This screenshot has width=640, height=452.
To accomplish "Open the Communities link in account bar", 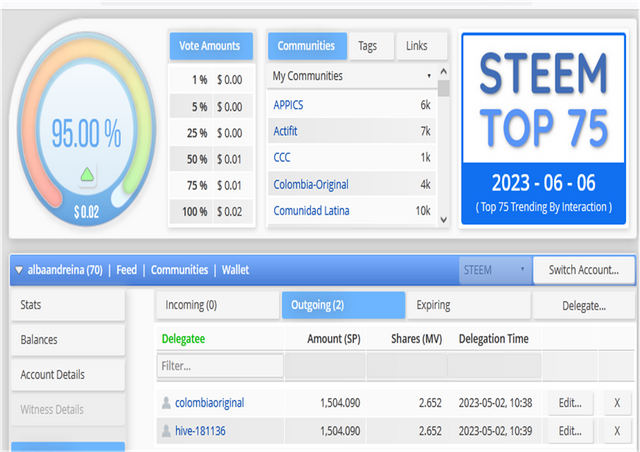I will 180,270.
